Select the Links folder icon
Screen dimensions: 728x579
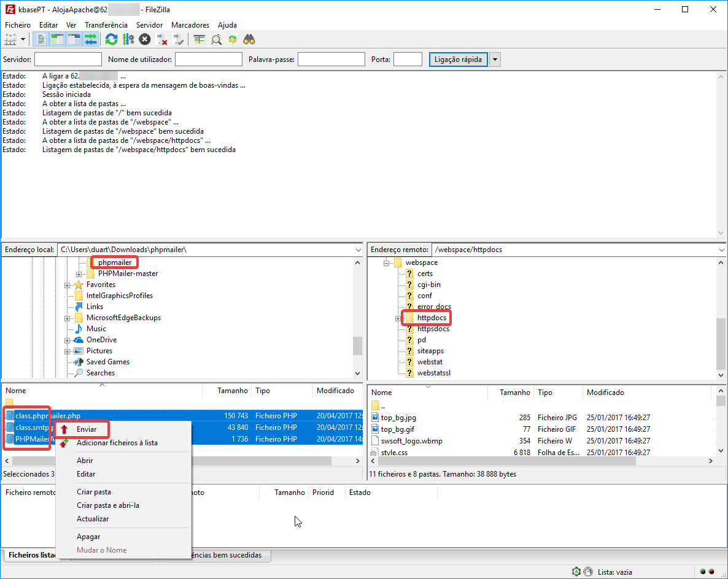79,307
